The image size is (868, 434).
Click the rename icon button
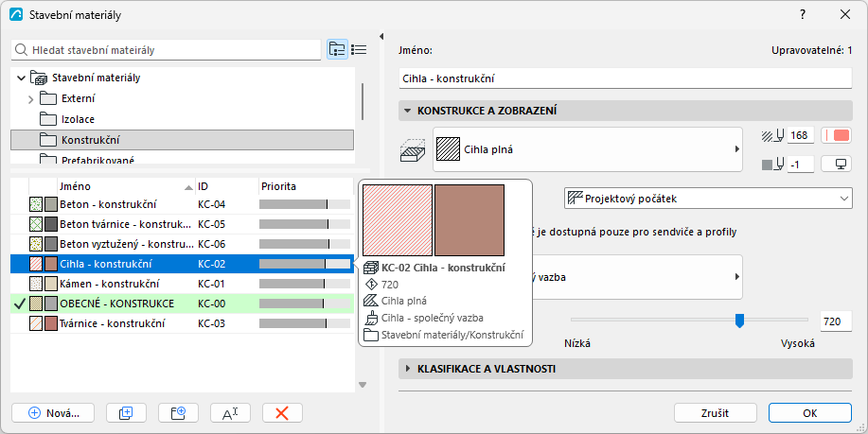click(230, 413)
